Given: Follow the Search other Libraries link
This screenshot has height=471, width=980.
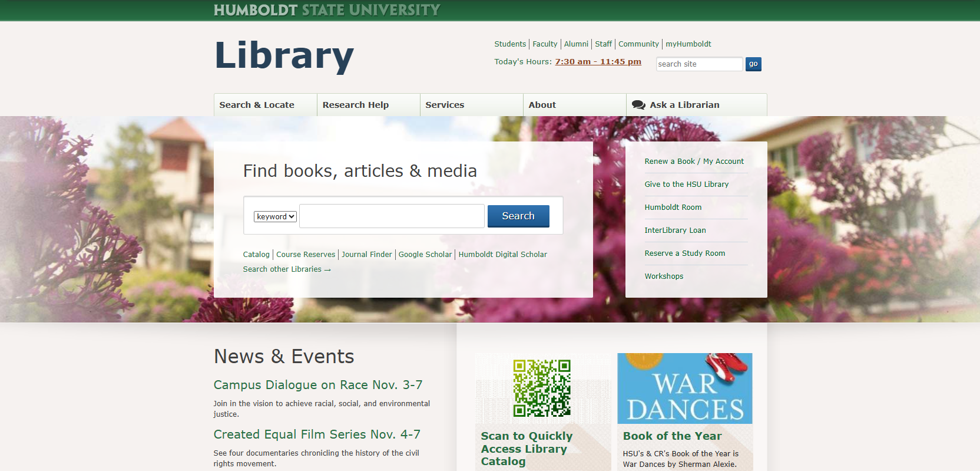Looking at the screenshot, I should click(287, 269).
